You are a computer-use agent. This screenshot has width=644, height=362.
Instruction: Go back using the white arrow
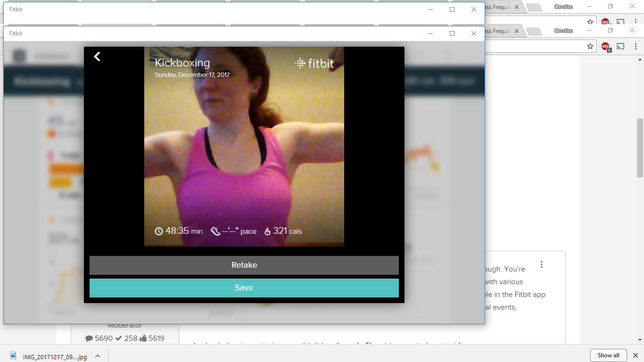[x=97, y=57]
